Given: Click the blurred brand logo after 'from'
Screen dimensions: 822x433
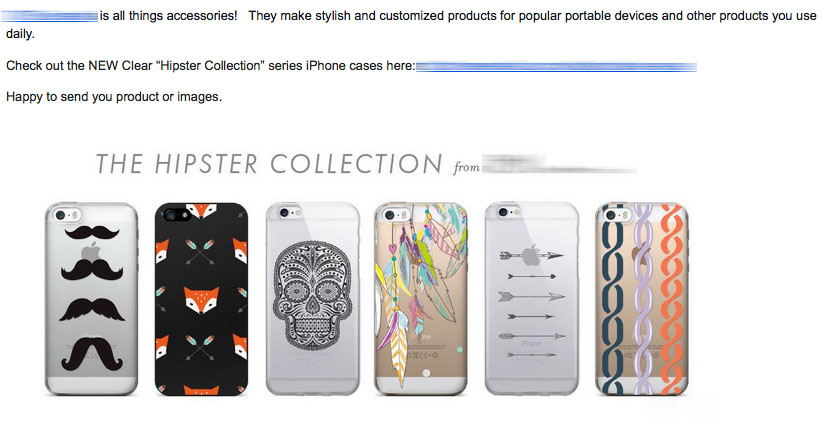Looking at the screenshot, I should [x=559, y=165].
